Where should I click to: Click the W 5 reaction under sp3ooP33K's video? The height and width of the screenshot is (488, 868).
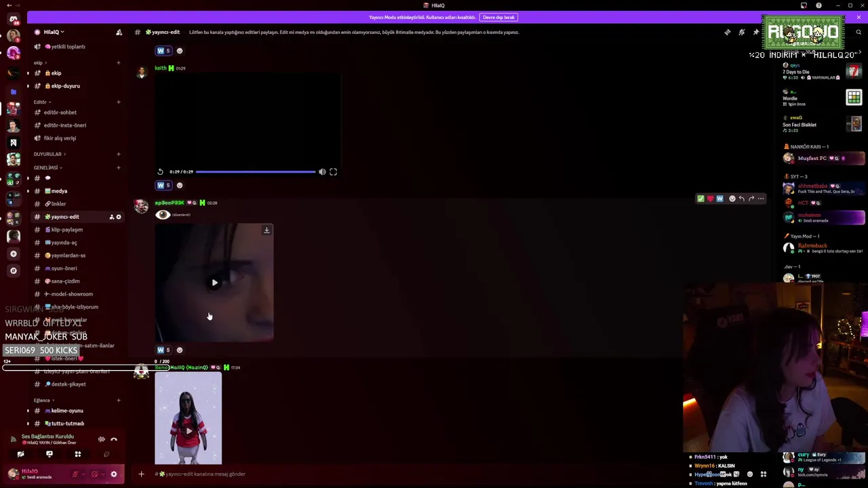pyautogui.click(x=163, y=350)
